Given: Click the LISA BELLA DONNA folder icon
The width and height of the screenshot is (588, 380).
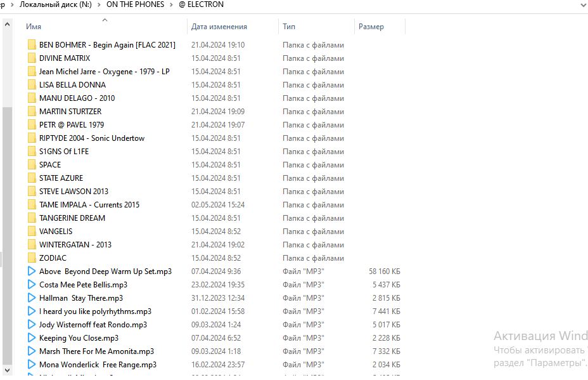Looking at the screenshot, I should pos(32,85).
